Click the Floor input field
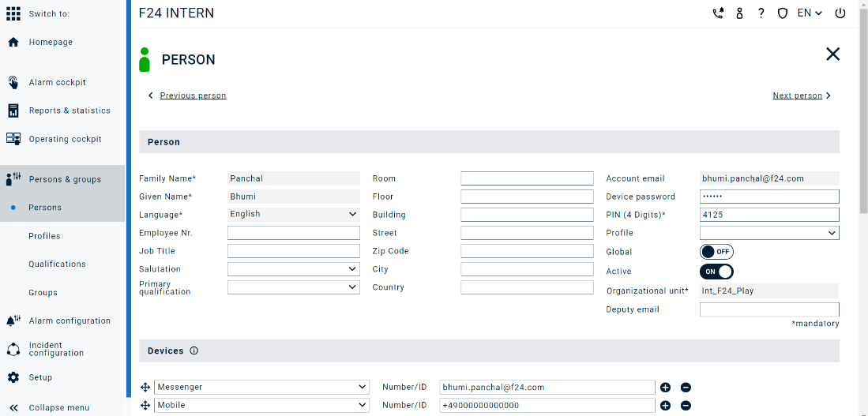 point(527,197)
